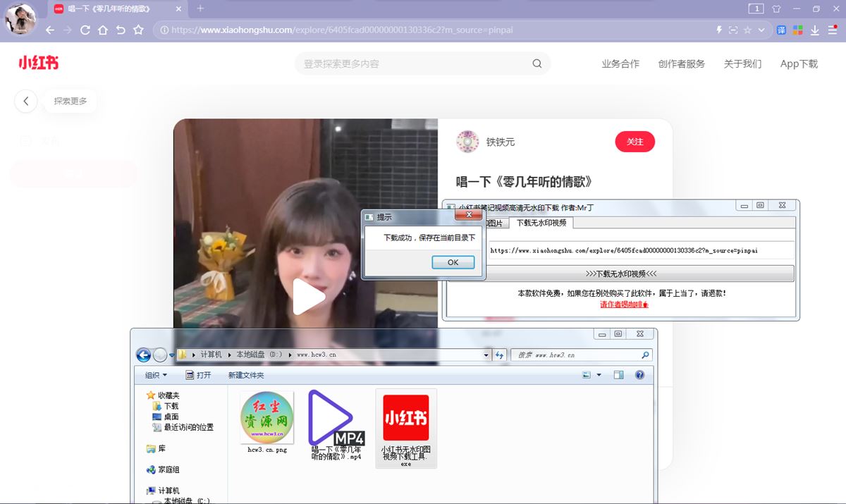
Task: Select 最近访问的位置 in the navigation pane
Action: [x=183, y=427]
